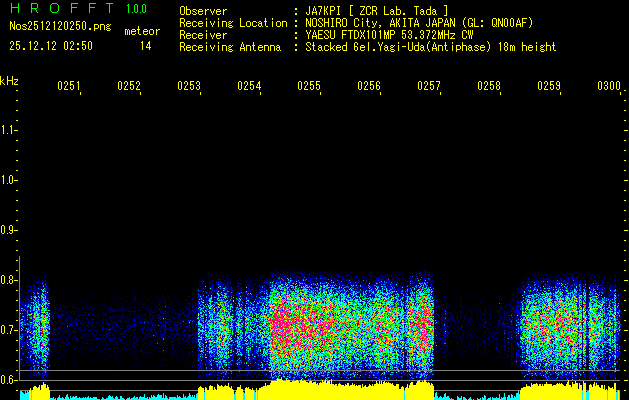Click the 0.7 frequency axis label
This screenshot has width=629, height=400.
(10, 330)
